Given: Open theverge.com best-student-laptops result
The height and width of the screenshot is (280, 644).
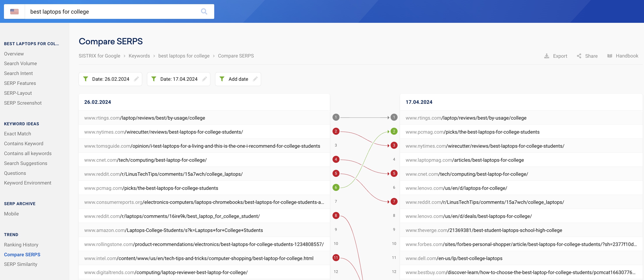Looking at the screenshot, I should pyautogui.click(x=484, y=230).
